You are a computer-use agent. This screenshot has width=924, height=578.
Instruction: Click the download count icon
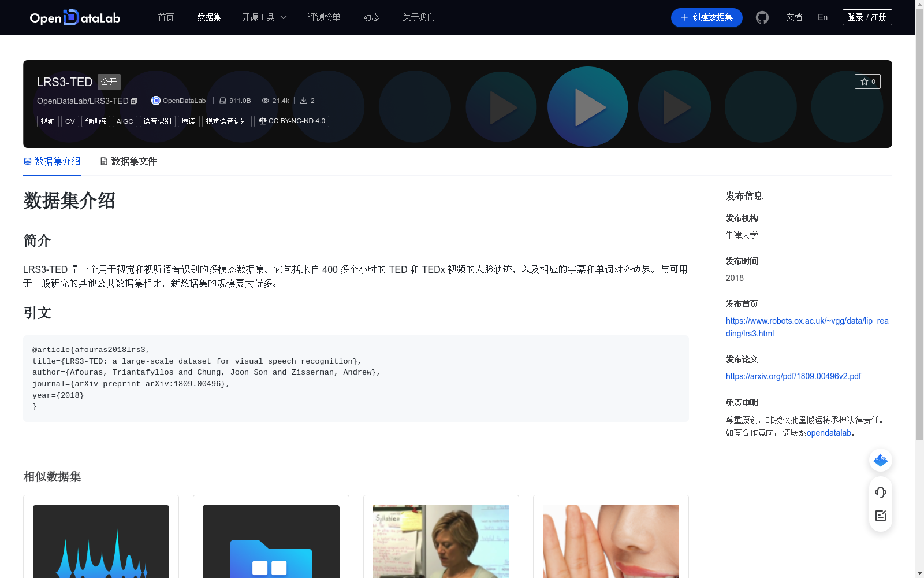[304, 101]
